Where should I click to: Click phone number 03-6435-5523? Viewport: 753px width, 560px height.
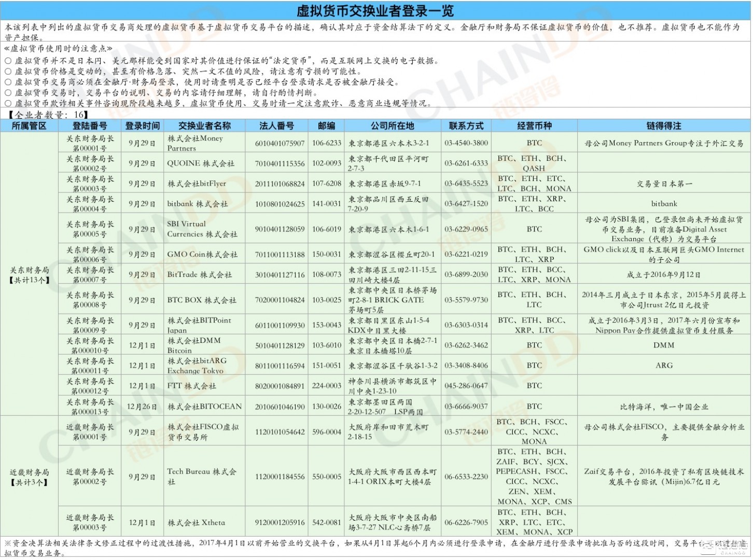coord(466,184)
